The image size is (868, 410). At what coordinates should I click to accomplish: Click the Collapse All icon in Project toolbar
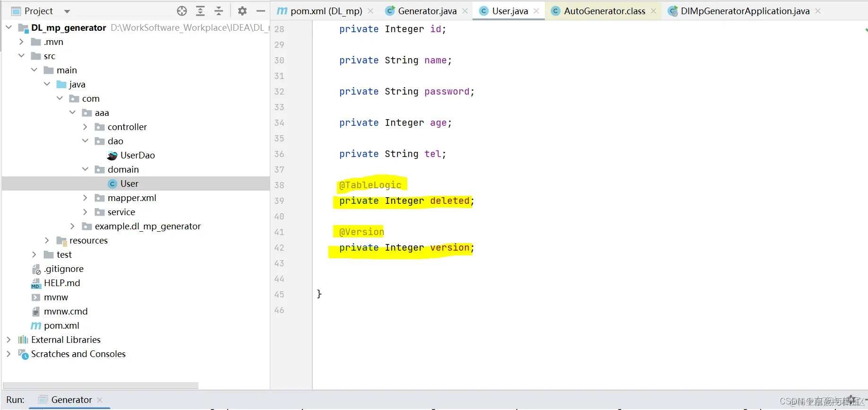pyautogui.click(x=219, y=11)
